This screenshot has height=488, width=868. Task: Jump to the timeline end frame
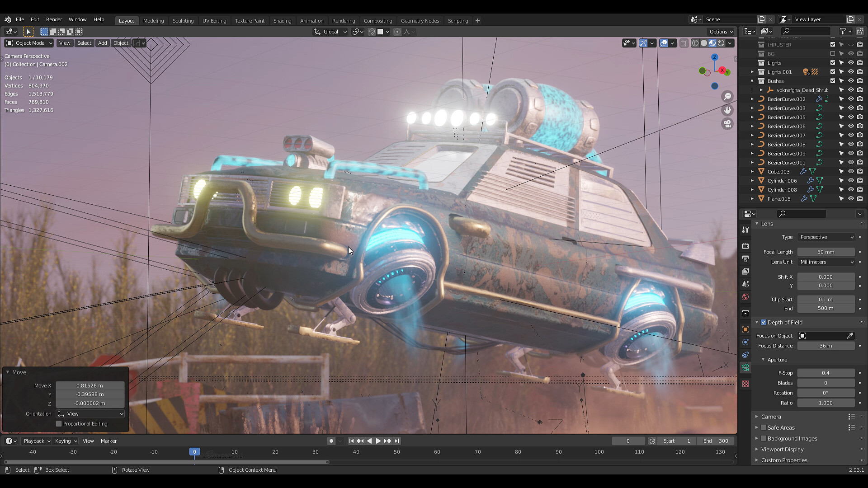pos(396,441)
